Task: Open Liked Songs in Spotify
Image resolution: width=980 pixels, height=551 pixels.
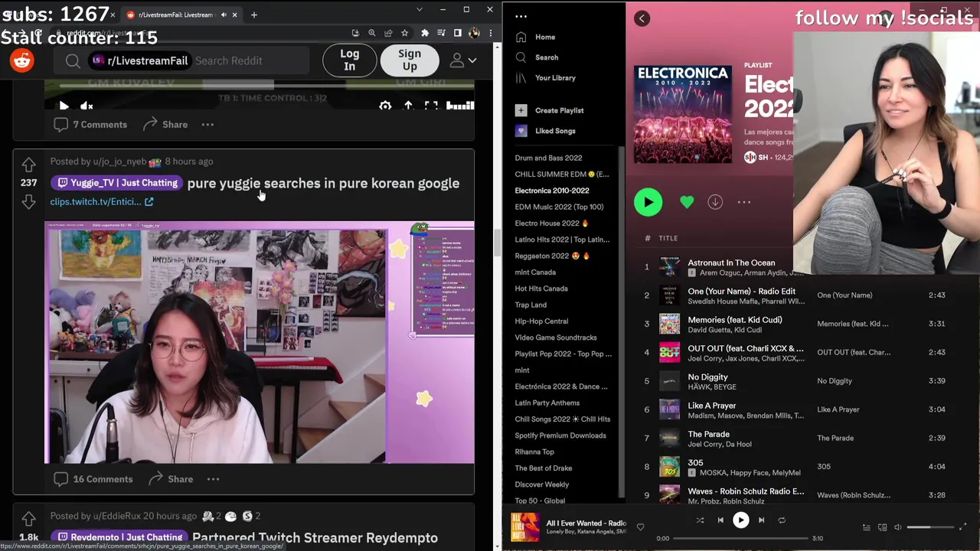Action: 545,131
